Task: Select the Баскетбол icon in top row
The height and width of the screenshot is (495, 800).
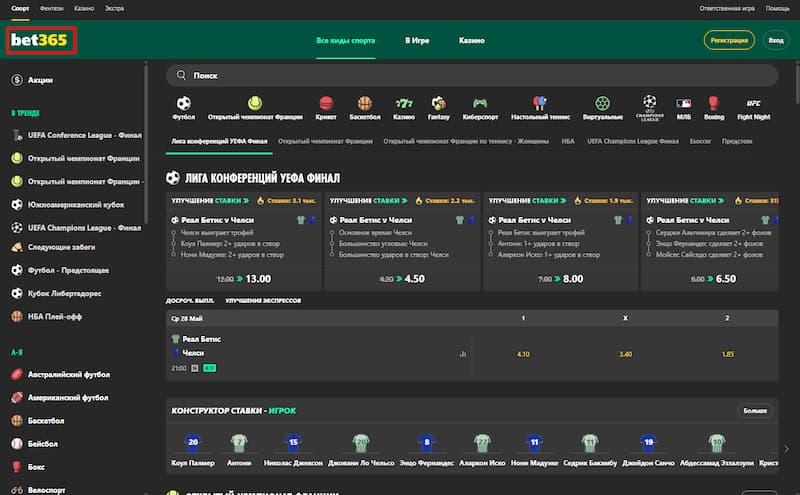Action: (x=365, y=108)
